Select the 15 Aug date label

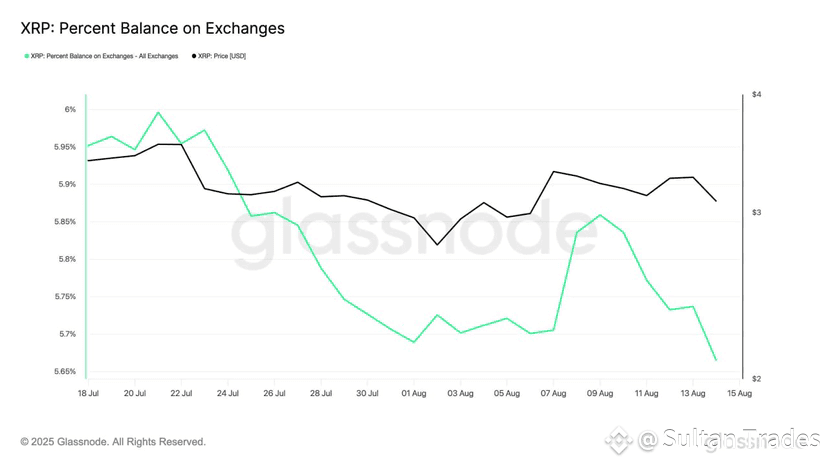tap(739, 394)
